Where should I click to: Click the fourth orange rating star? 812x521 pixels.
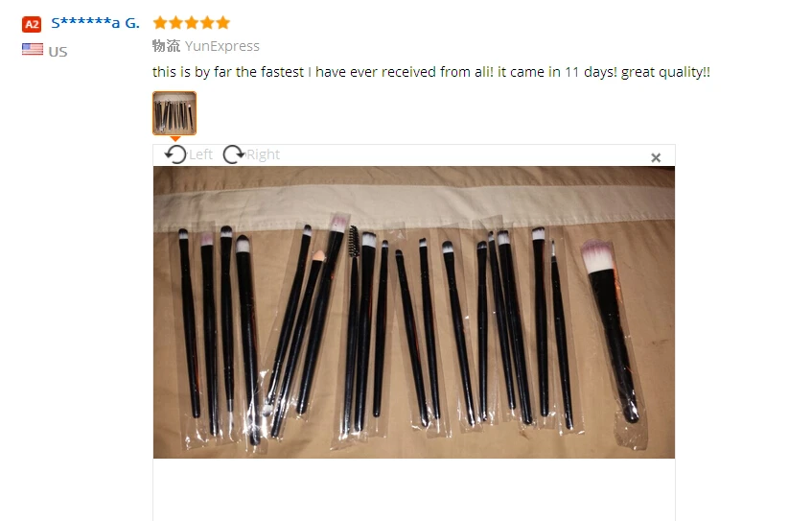(208, 22)
